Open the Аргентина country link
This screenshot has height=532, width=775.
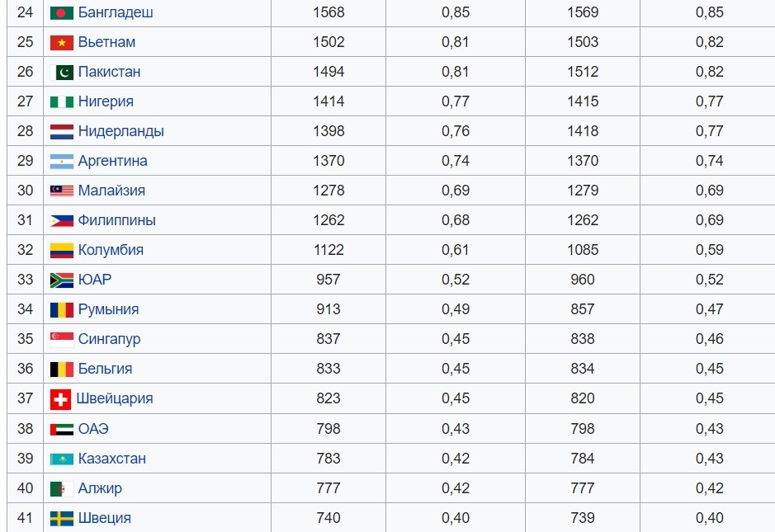click(x=113, y=161)
